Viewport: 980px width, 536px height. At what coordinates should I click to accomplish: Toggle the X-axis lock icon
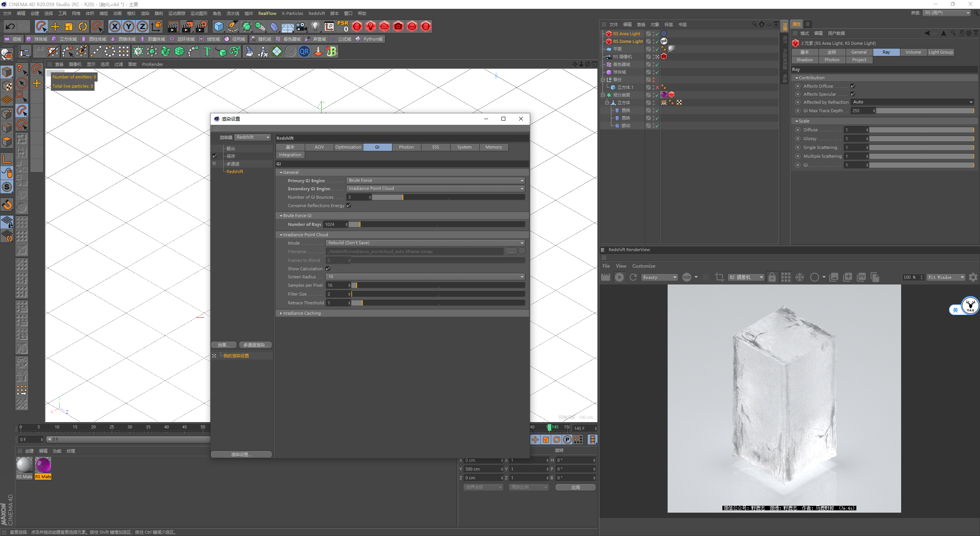coord(114,26)
